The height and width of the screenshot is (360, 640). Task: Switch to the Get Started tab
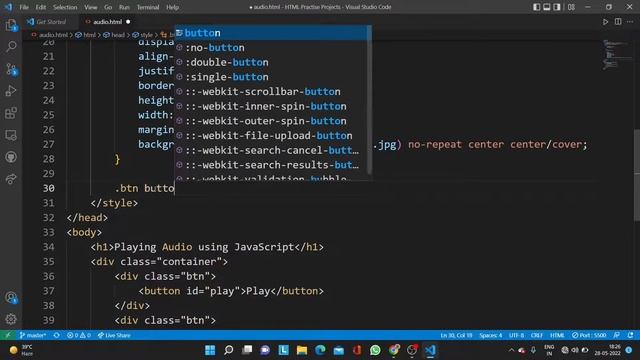pyautogui.click(x=50, y=22)
